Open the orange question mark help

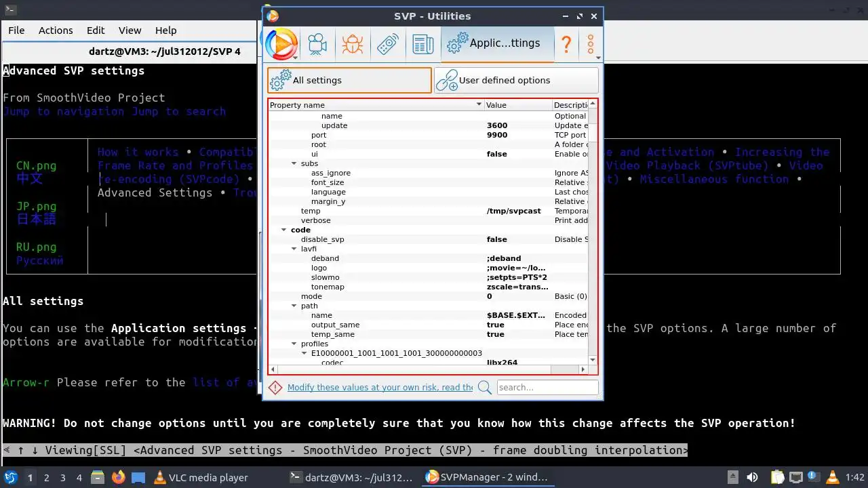pyautogui.click(x=565, y=45)
